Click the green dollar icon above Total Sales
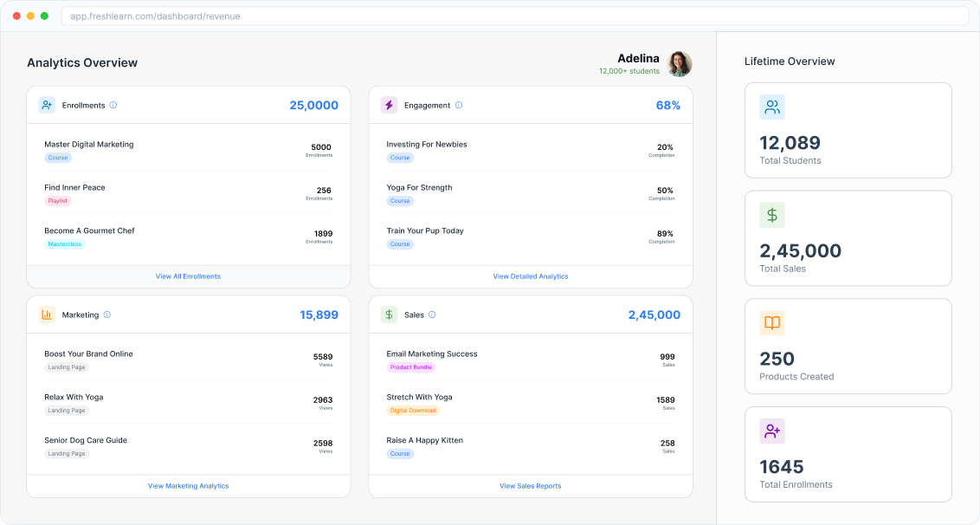Image resolution: width=980 pixels, height=525 pixels. click(771, 214)
